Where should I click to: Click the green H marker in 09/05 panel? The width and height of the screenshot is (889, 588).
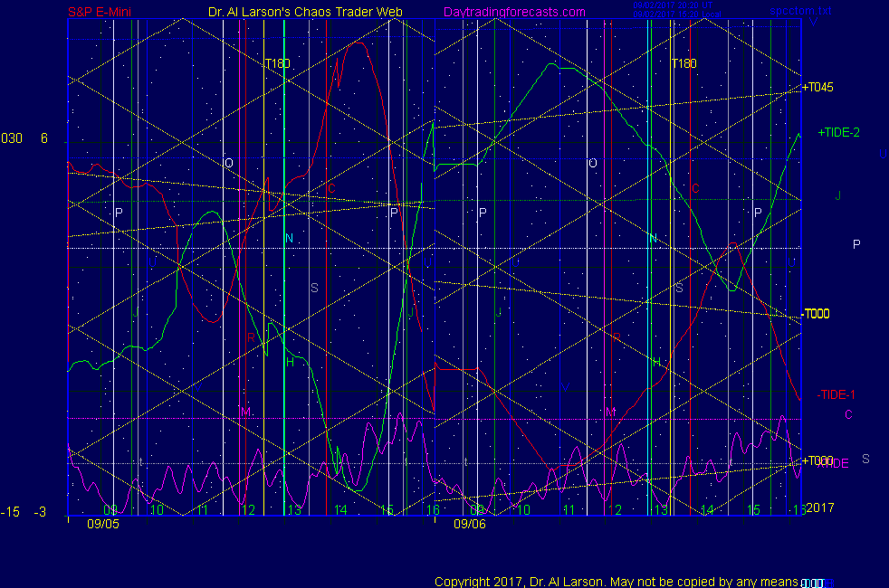point(290,362)
